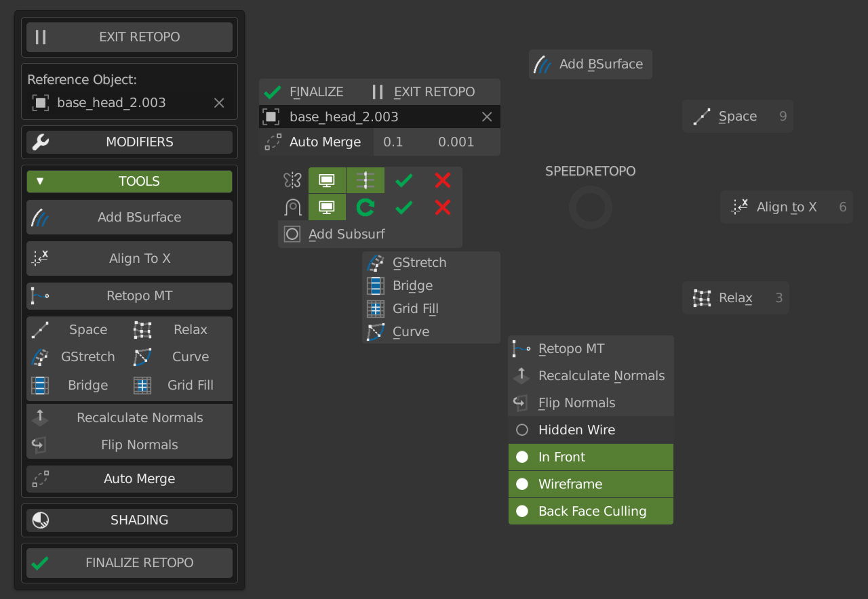Select the Relax tool icon
The image size is (868, 599).
pos(142,329)
